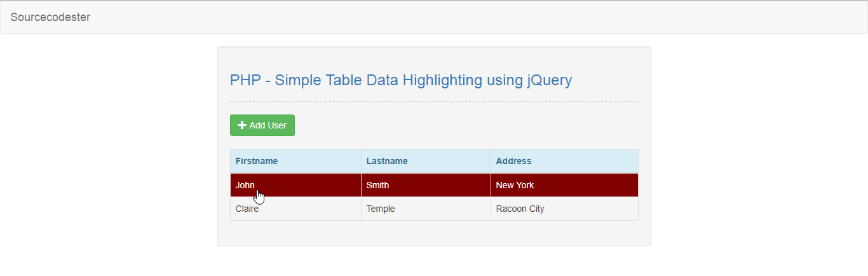Click the empty navbar area right of Sourcecodester
This screenshot has height=276, width=868.
pyautogui.click(x=445, y=17)
